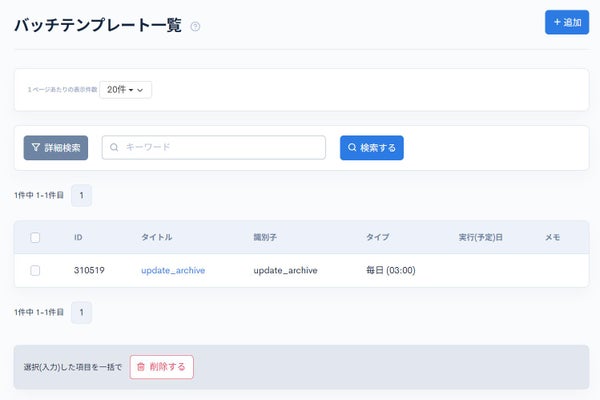The height and width of the screenshot is (400, 600).
Task: Click the 実行(予定)日 column header
Action: click(x=481, y=237)
